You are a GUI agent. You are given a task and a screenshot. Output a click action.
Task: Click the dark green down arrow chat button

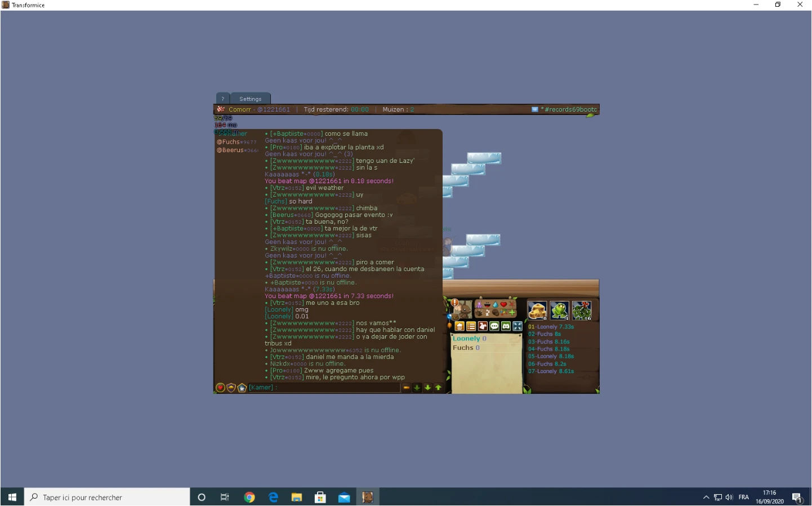tap(417, 388)
